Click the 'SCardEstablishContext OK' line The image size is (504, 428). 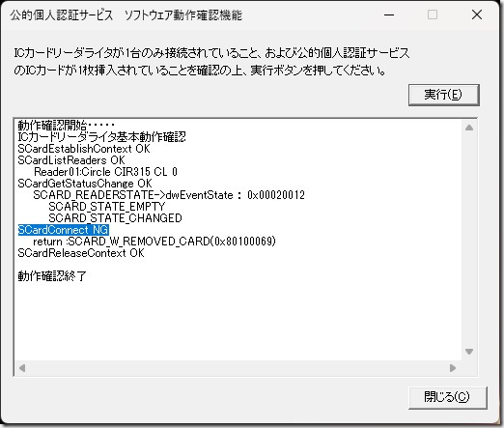84,149
